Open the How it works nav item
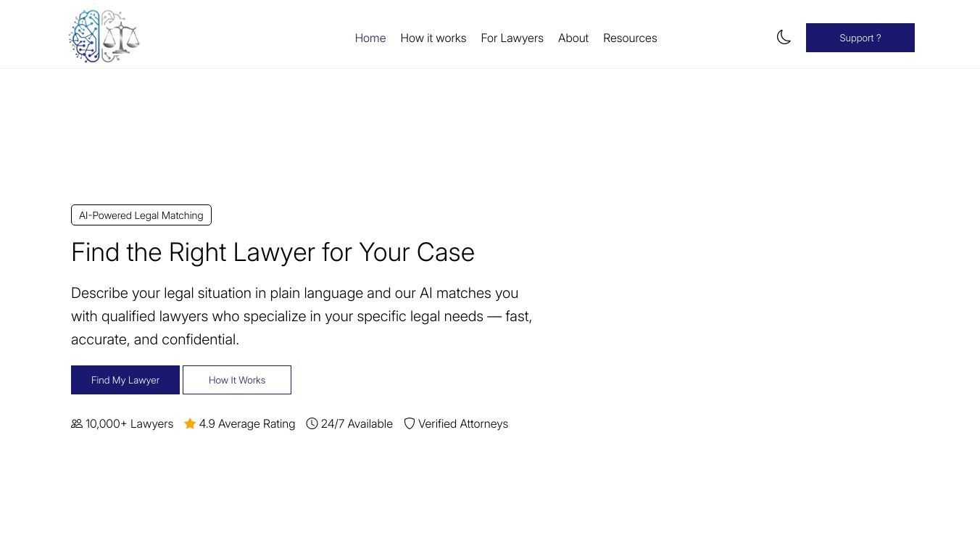Viewport: 980px width, 551px height. tap(433, 38)
